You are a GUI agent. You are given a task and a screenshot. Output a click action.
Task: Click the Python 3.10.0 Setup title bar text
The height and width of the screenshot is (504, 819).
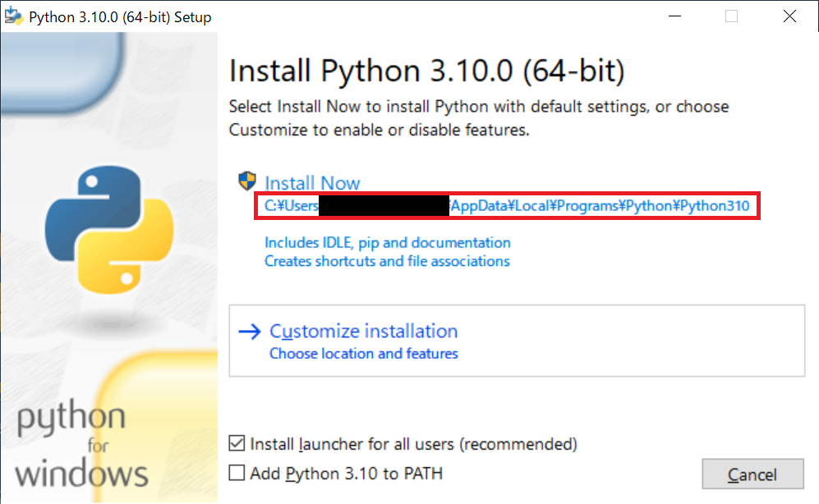click(x=120, y=17)
